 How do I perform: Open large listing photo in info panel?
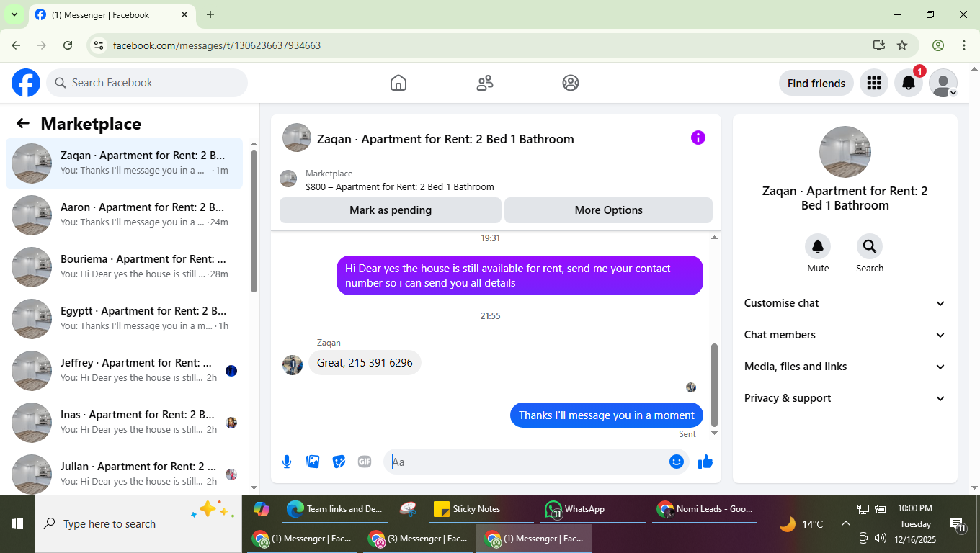[x=845, y=152]
